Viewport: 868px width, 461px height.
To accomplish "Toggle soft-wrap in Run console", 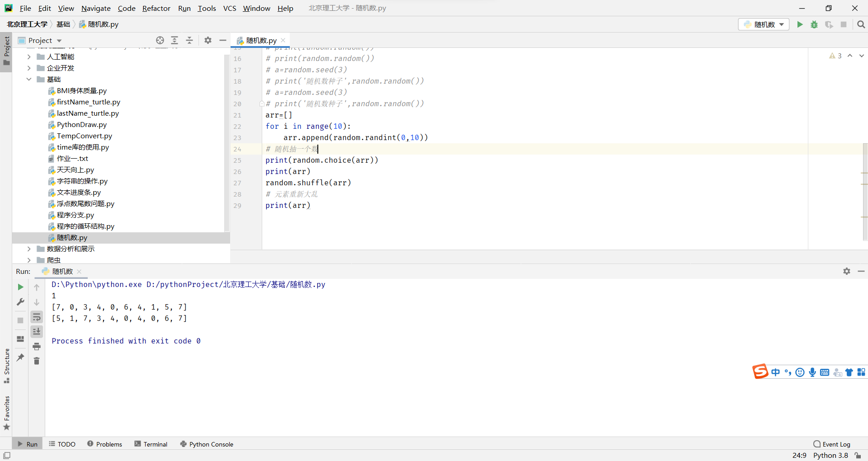I will point(37,317).
